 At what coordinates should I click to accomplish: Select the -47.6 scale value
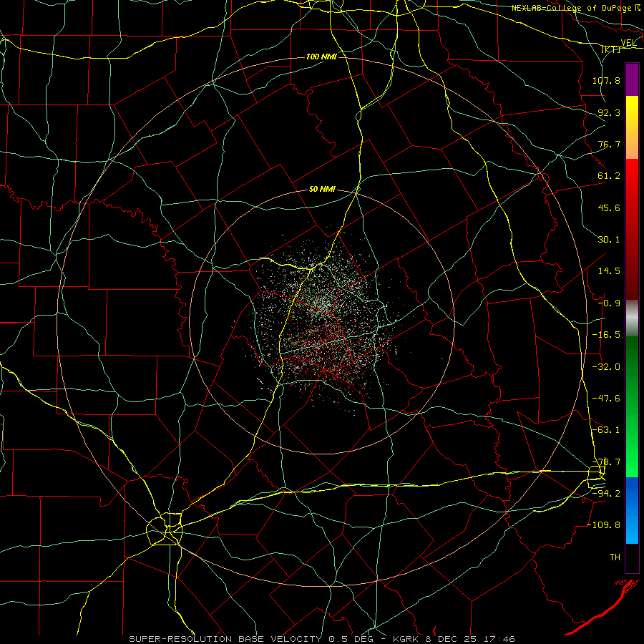click(606, 399)
